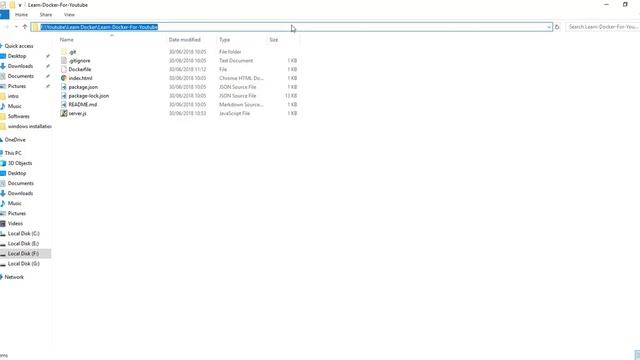
Task: Select Quick access in navigation pane
Action: click(x=19, y=46)
